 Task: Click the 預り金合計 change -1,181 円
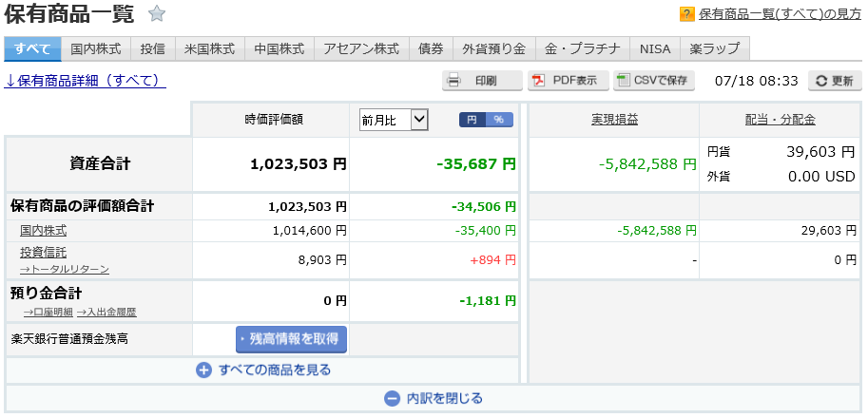click(488, 301)
